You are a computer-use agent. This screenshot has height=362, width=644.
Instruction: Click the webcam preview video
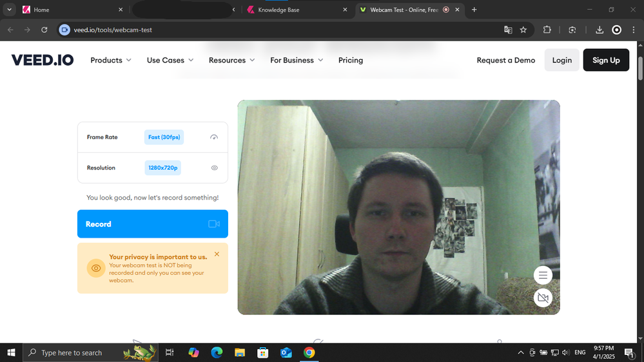[398, 207]
